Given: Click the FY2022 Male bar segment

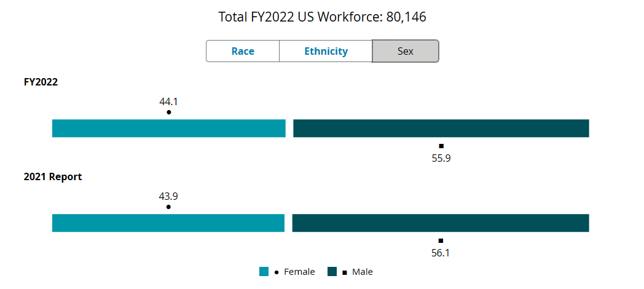Looking at the screenshot, I should 441,129.
